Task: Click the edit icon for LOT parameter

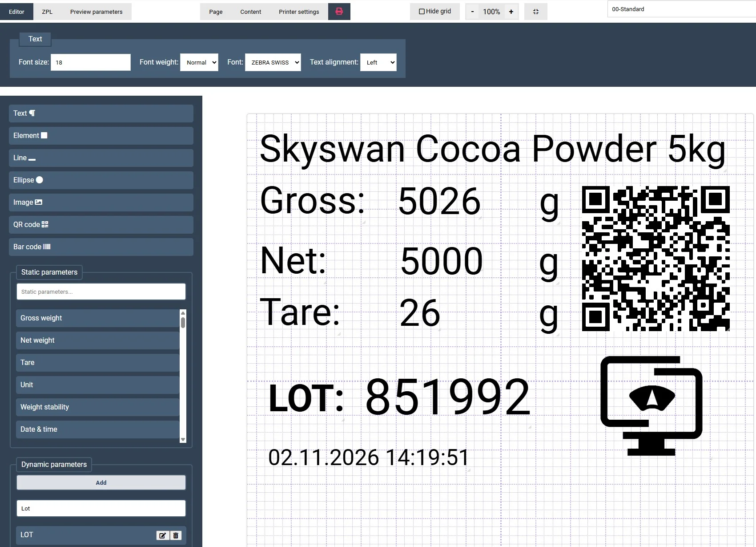Action: coord(162,535)
